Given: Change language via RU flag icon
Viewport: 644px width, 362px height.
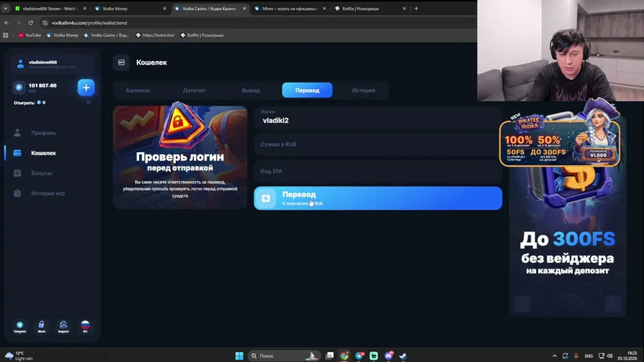Looking at the screenshot, I should tap(85, 327).
